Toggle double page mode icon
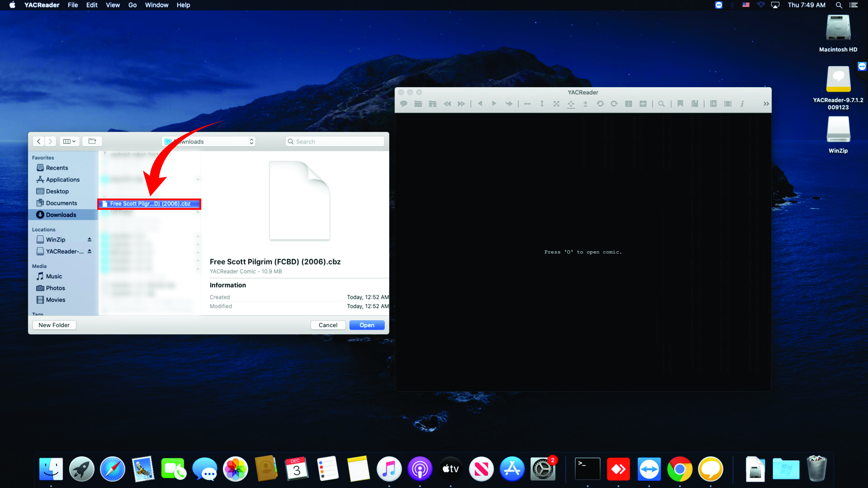Screen dimensions: 868x488 tap(628, 104)
